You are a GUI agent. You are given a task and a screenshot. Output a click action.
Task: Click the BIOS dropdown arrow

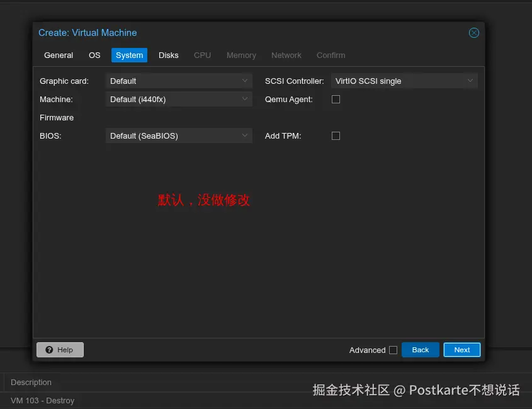pos(245,136)
